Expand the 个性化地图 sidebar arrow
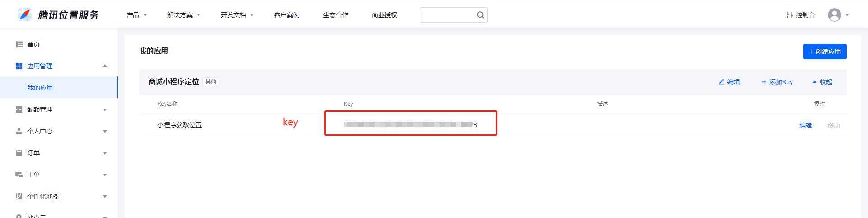868x218 pixels. [105, 196]
